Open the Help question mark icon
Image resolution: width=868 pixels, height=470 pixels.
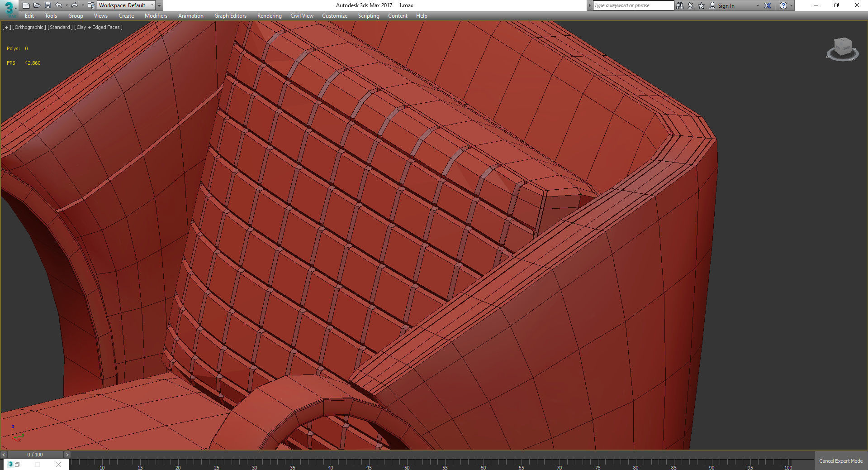783,5
